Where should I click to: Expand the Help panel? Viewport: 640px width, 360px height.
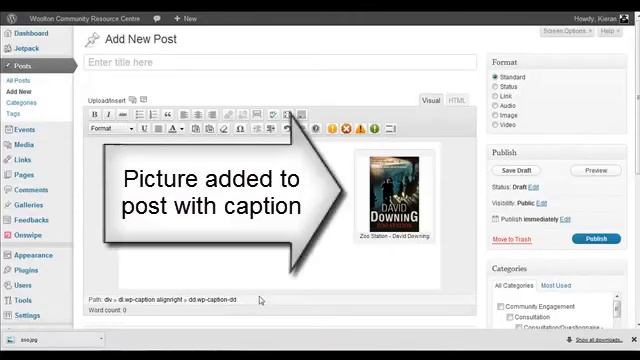point(610,31)
